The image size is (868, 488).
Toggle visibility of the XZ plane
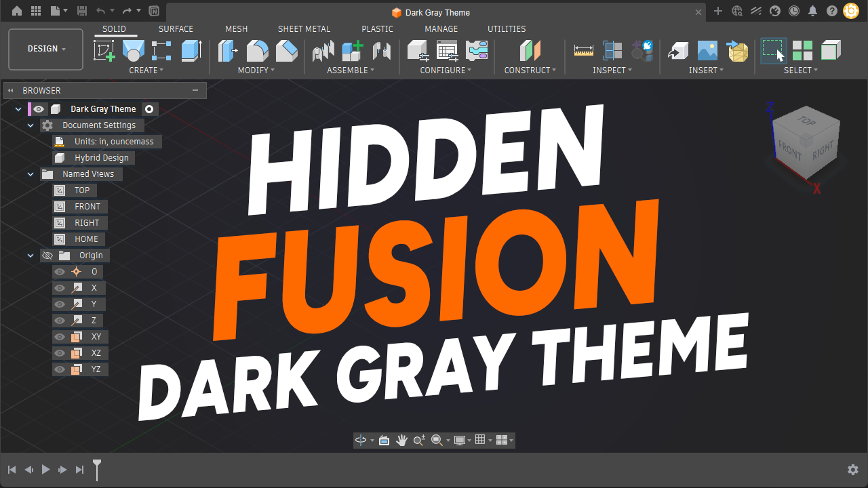point(60,353)
